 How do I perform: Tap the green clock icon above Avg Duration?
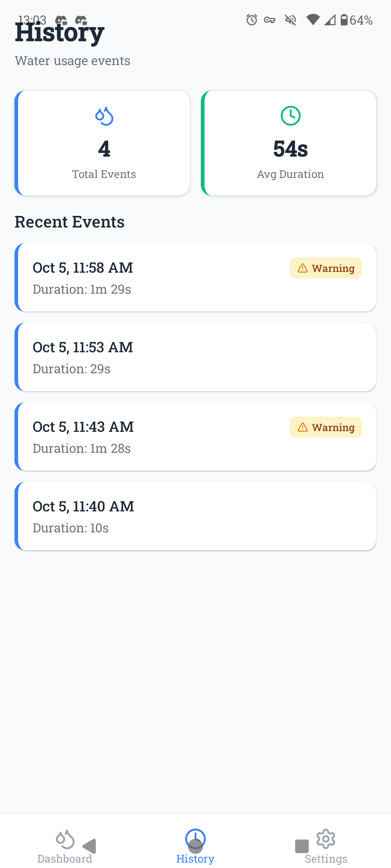click(290, 116)
